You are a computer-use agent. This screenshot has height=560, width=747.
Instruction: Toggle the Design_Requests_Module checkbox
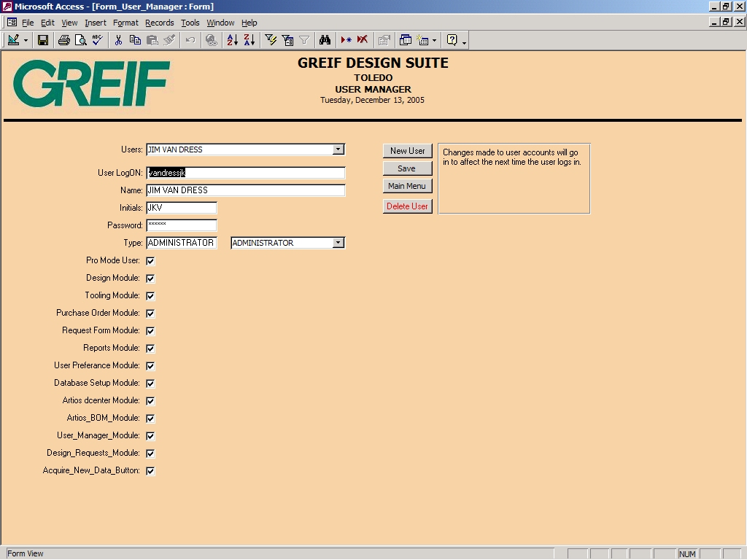150,454
